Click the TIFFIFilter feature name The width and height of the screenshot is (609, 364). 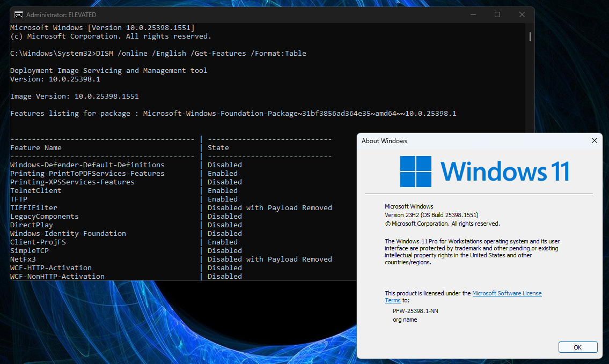coord(34,207)
